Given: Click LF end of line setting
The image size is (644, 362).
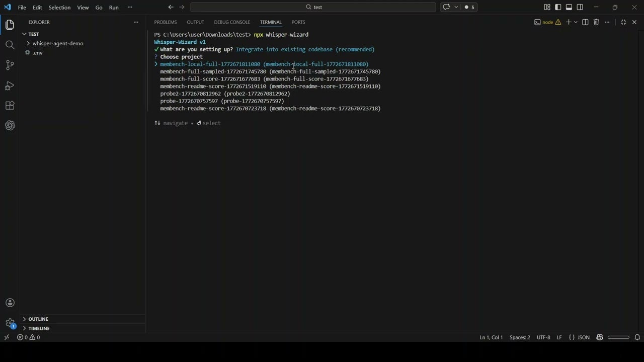Looking at the screenshot, I should 559,337.
